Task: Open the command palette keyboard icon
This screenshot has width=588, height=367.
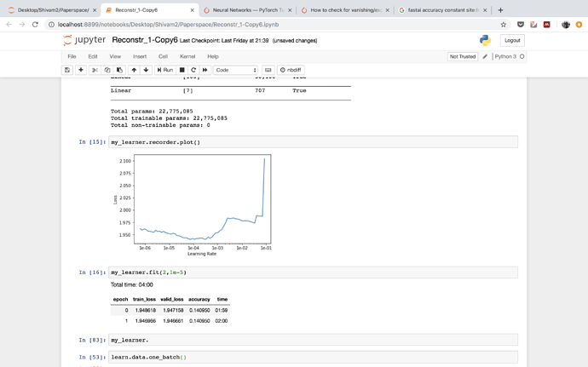Action: point(268,70)
